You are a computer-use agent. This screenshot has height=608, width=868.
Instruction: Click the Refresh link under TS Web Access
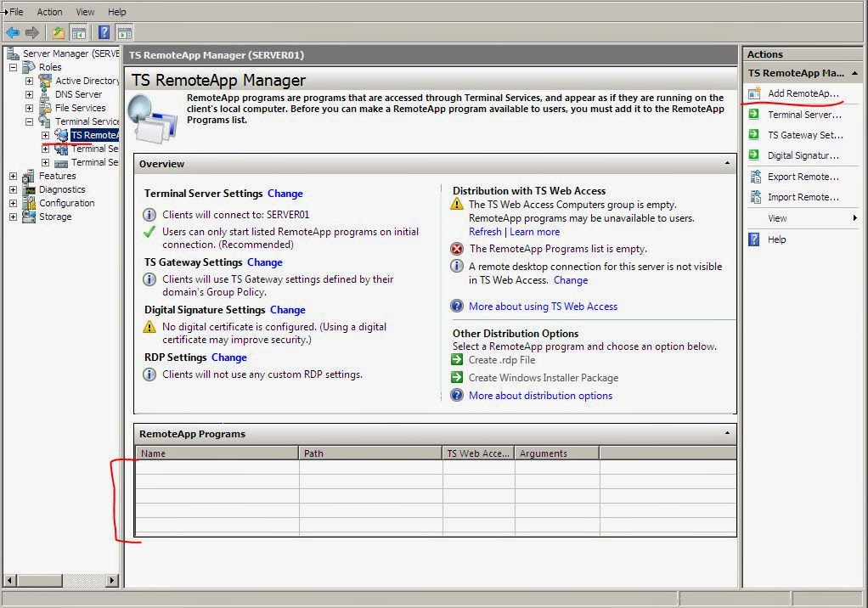pos(485,232)
